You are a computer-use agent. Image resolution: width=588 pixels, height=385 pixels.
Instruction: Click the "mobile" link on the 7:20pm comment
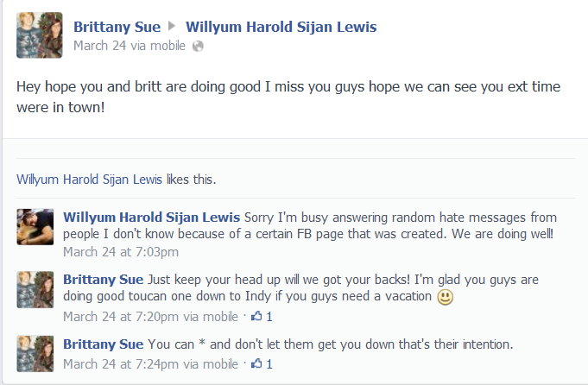pyautogui.click(x=219, y=316)
